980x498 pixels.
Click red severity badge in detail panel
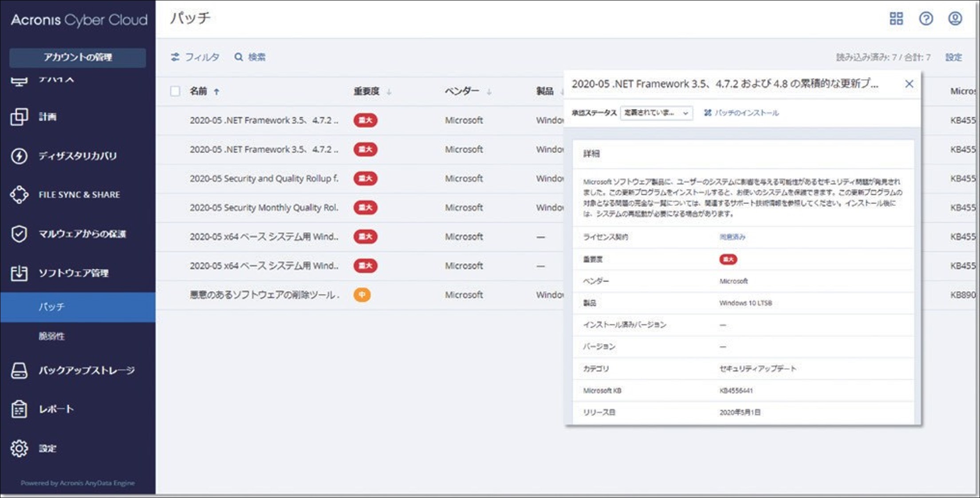(x=728, y=259)
